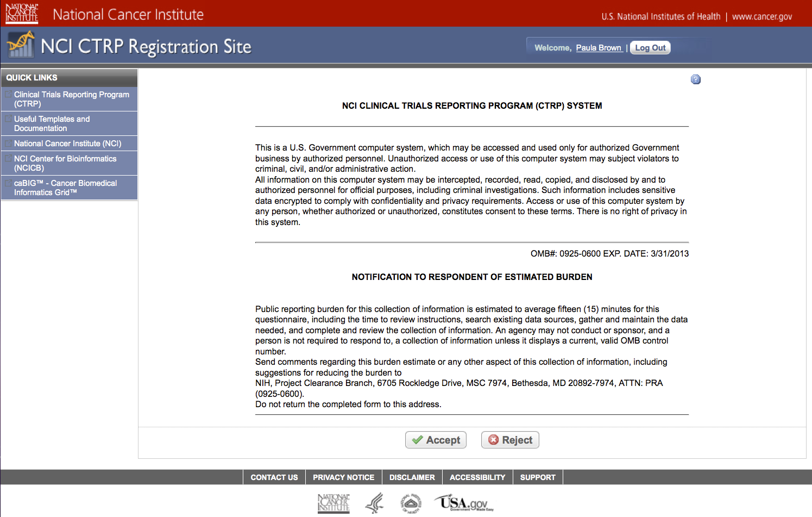Open Clinical Trials Reporting Program quick link
The height and width of the screenshot is (517, 812).
point(72,99)
